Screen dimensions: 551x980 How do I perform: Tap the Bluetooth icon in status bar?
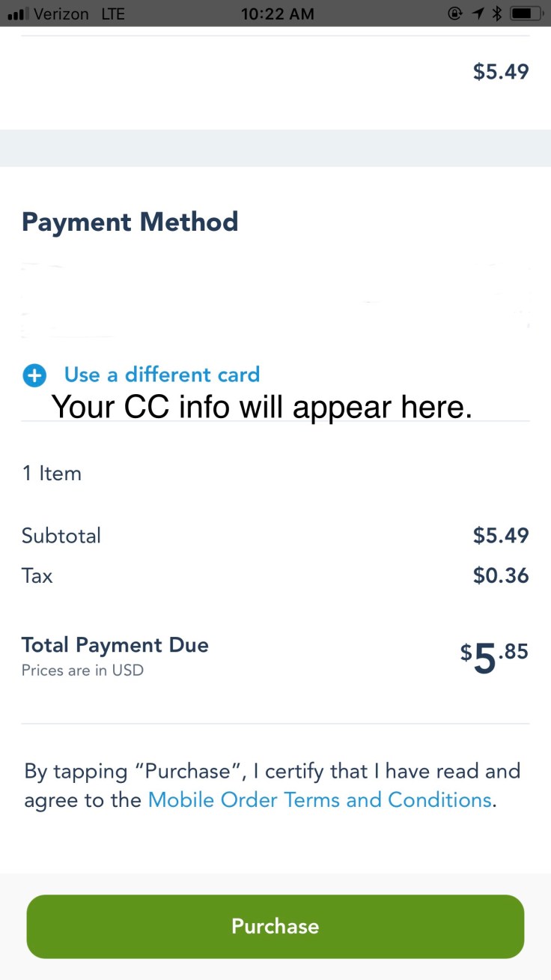tap(496, 13)
